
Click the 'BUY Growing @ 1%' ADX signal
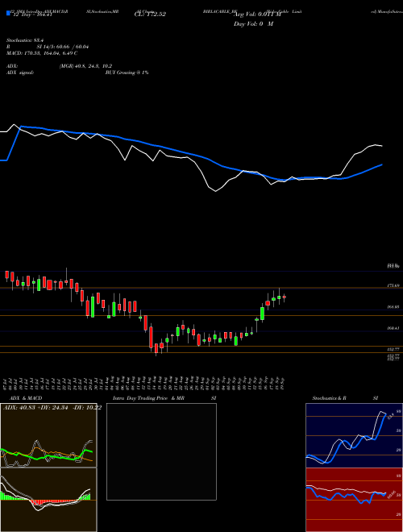(127, 73)
